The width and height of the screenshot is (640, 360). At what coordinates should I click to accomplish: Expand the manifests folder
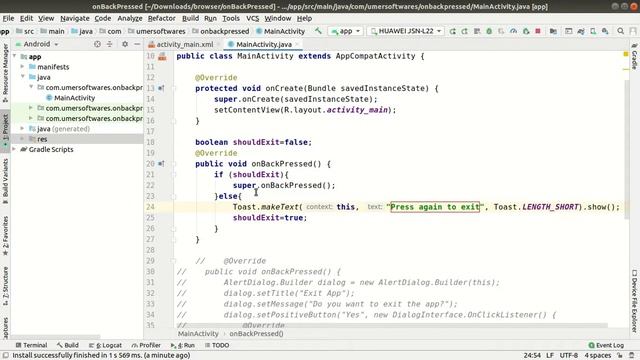23,67
